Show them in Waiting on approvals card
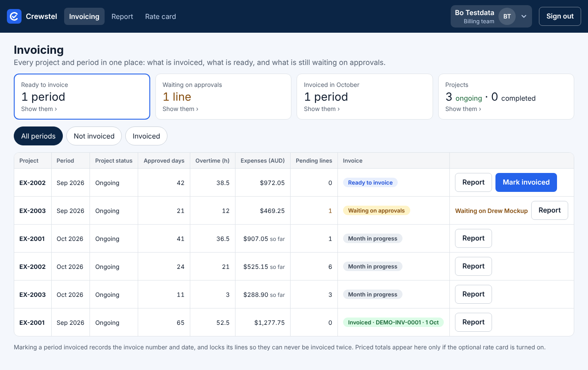The image size is (588, 370). [x=180, y=109]
